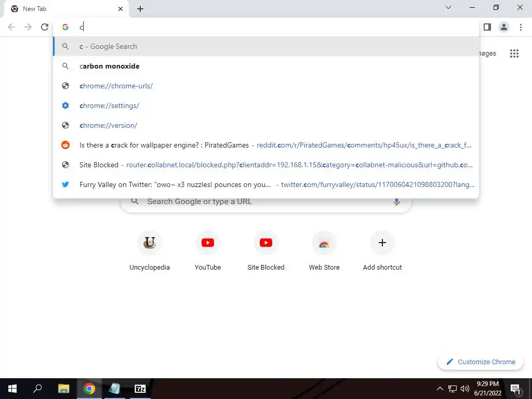The image size is (532, 399).
Task: Open the YouTube shortcut tile
Action: coord(208,251)
